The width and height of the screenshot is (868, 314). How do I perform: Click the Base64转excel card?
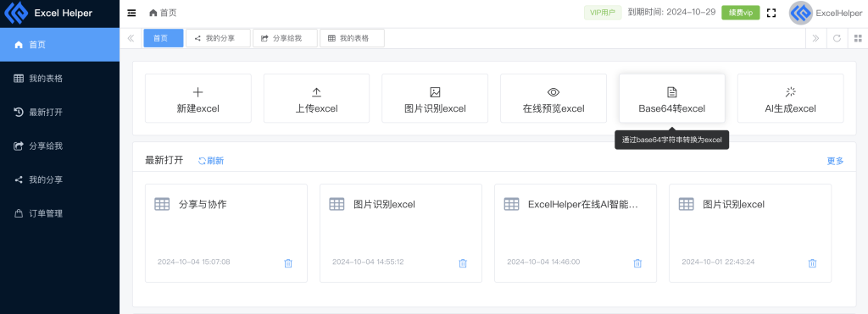(x=672, y=98)
